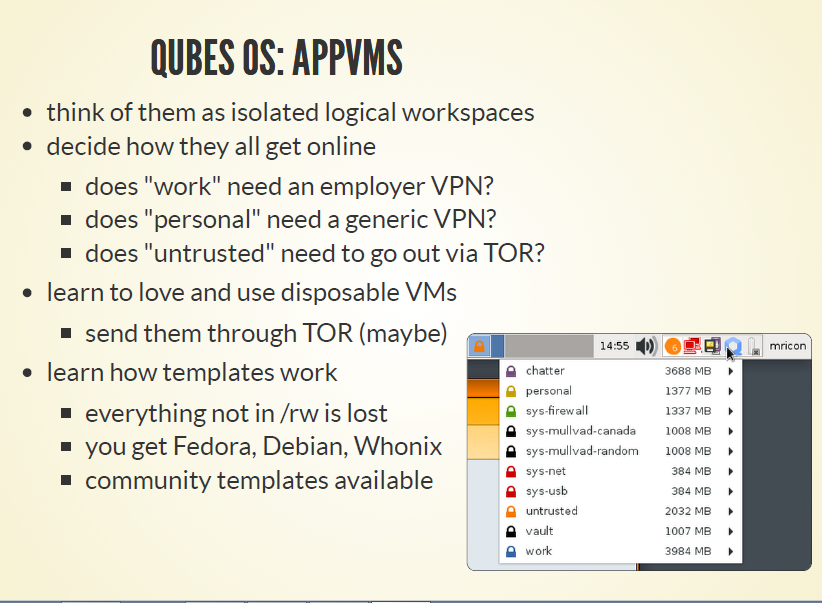Click the gray taskbar window area
The width and height of the screenshot is (822, 603).
click(549, 346)
